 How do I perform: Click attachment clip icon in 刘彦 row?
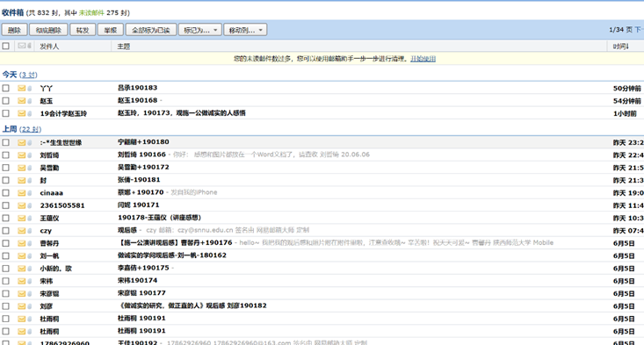30,306
